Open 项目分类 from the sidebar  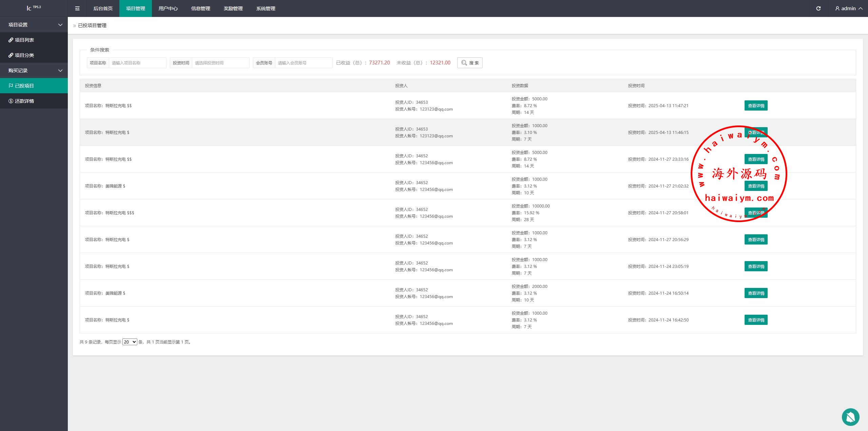(24, 55)
